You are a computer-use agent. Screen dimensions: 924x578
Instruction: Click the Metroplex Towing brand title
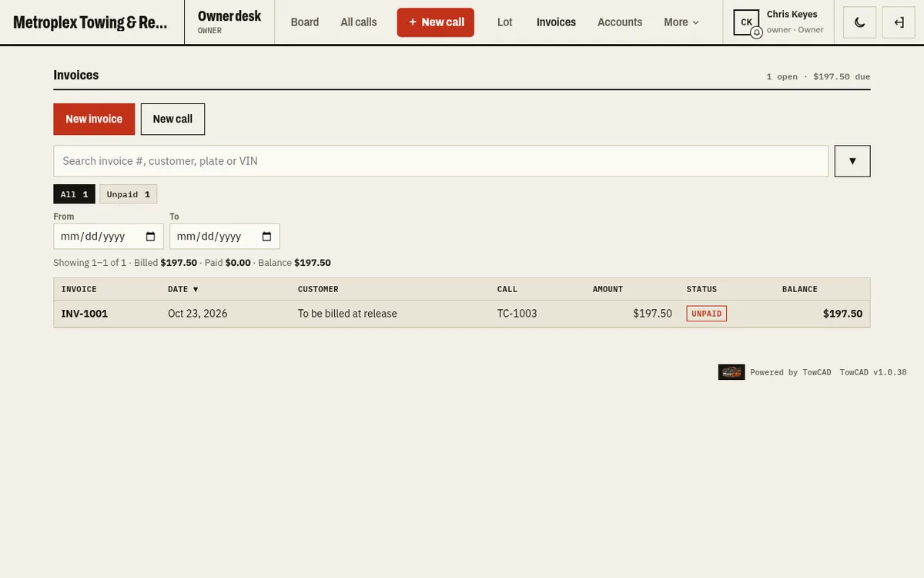(90, 22)
